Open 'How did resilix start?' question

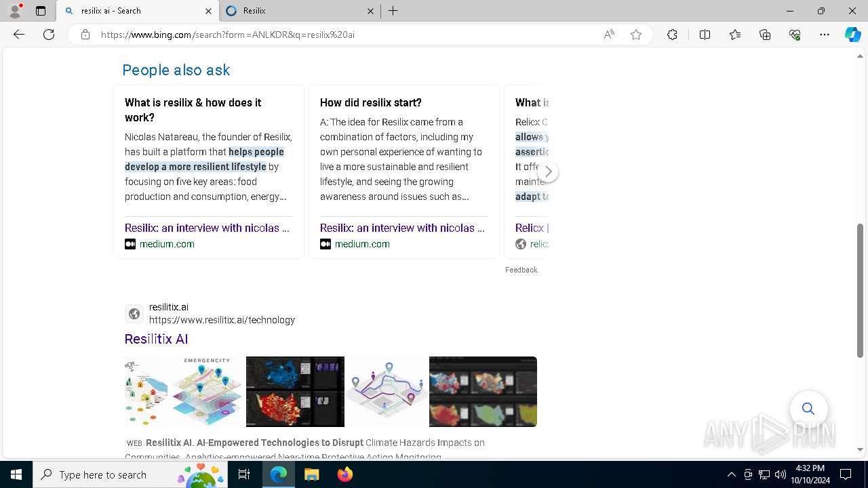(x=371, y=102)
